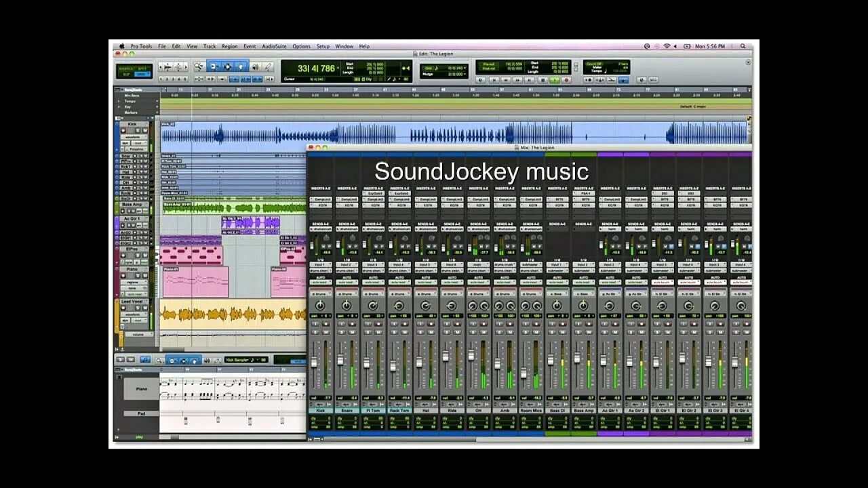Click horizontal zoom out arrow button
The height and width of the screenshot is (488, 868).
[x=161, y=67]
